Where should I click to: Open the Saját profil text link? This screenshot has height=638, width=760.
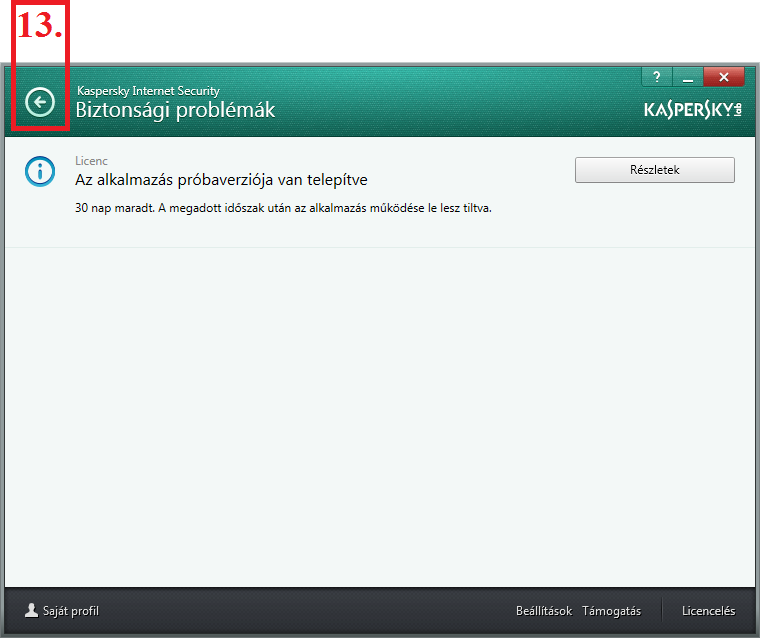tap(71, 611)
